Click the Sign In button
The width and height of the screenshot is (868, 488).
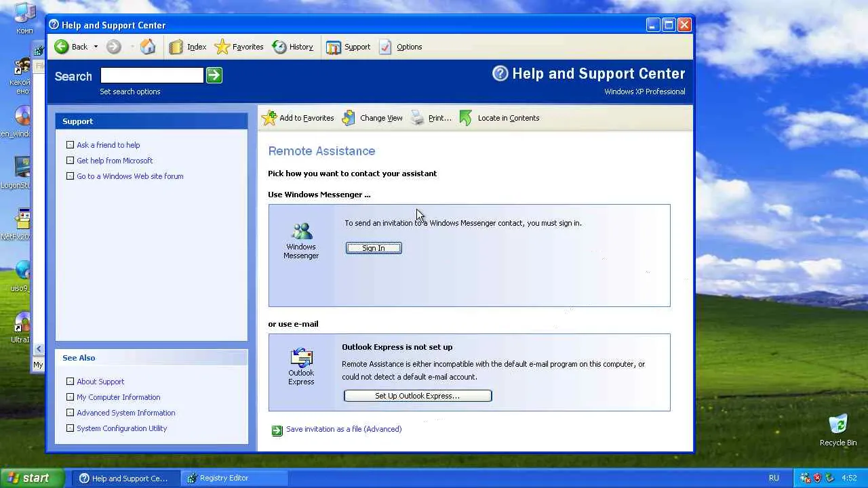tap(374, 248)
